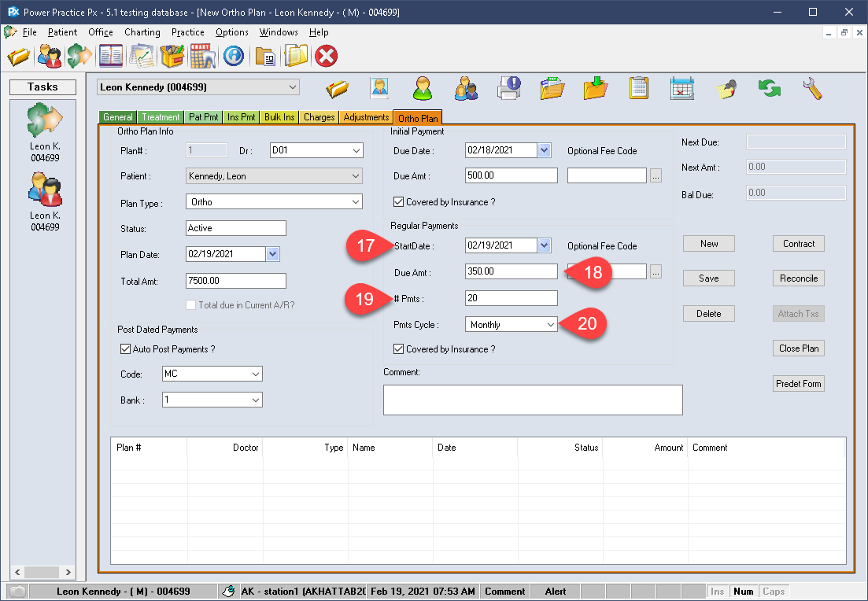Switch to the Charges tab
The width and height of the screenshot is (868, 601).
point(319,117)
